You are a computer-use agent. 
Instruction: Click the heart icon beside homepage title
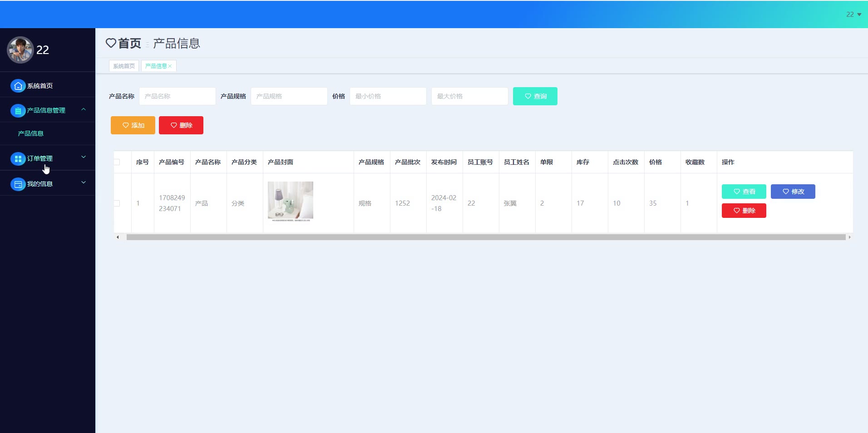click(x=111, y=43)
